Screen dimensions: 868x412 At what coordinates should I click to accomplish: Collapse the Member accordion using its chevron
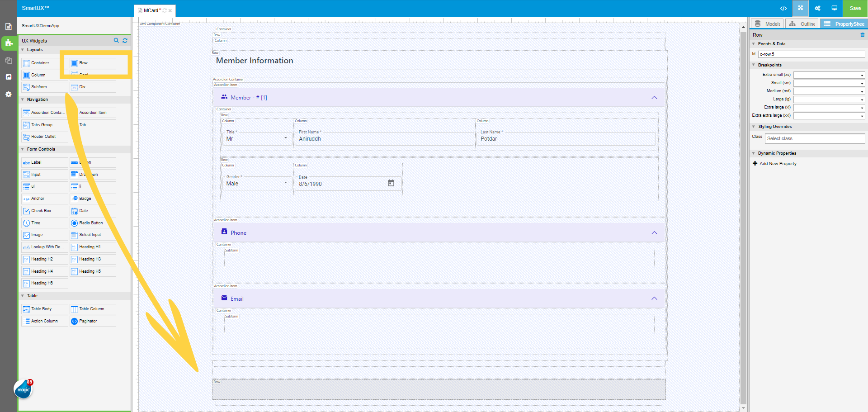coord(654,97)
